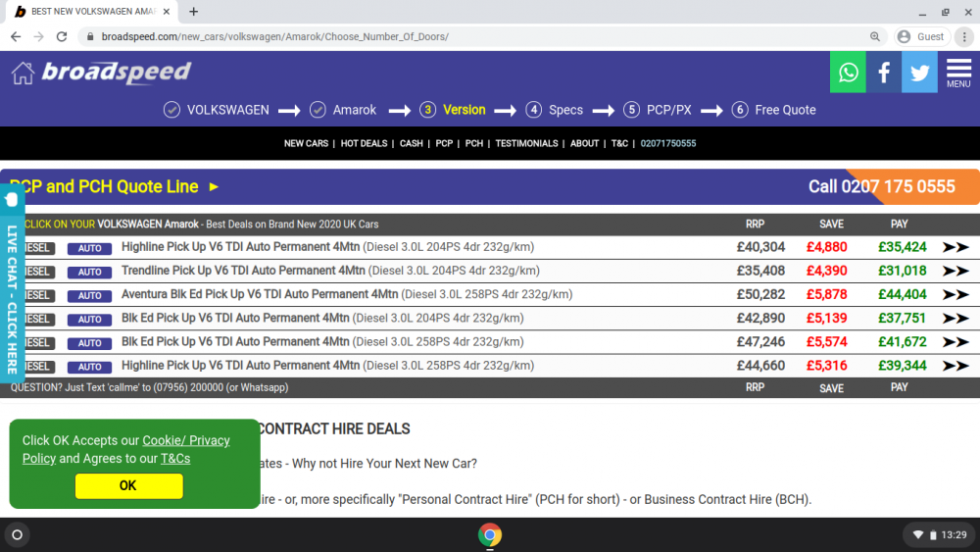Select Trendline Pick Up V6 TDI 204PS
This screenshot has height=552, width=980.
coord(330,272)
